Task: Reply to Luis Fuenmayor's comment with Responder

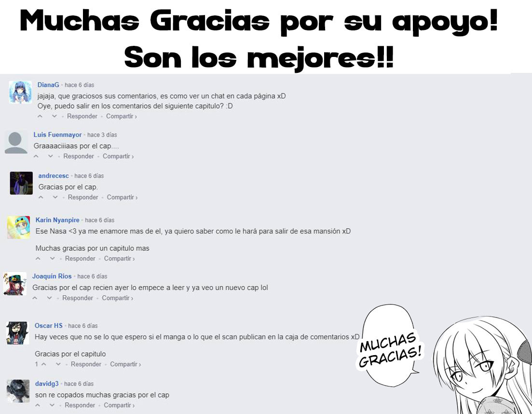Action: coord(79,156)
